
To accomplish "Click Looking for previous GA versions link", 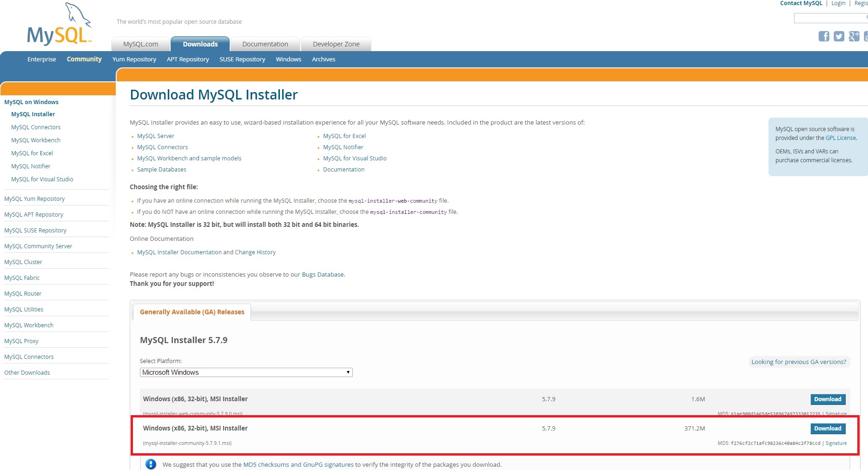I will pyautogui.click(x=799, y=362).
